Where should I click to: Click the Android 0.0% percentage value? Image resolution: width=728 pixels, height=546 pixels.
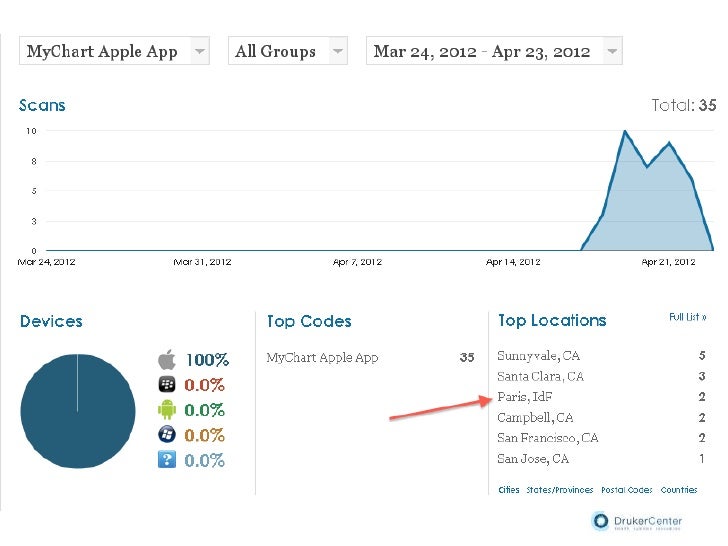(x=204, y=410)
